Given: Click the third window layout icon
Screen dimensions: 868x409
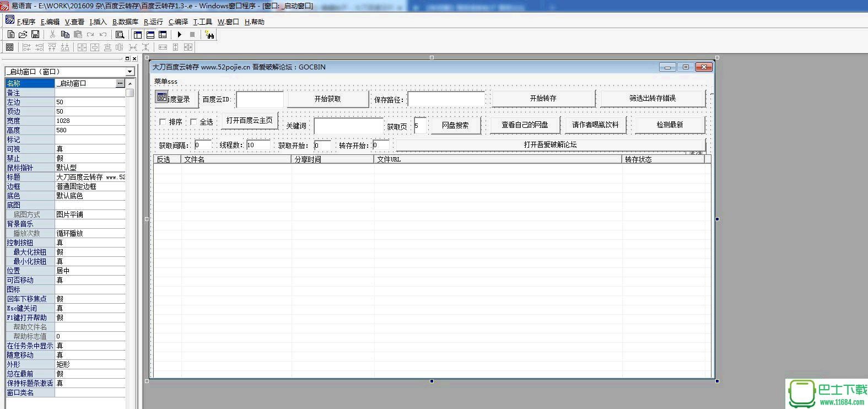Looking at the screenshot, I should point(163,34).
